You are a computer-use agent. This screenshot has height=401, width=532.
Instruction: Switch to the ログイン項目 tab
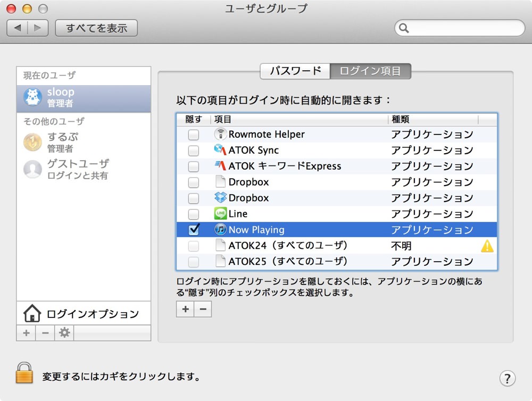[x=370, y=71]
